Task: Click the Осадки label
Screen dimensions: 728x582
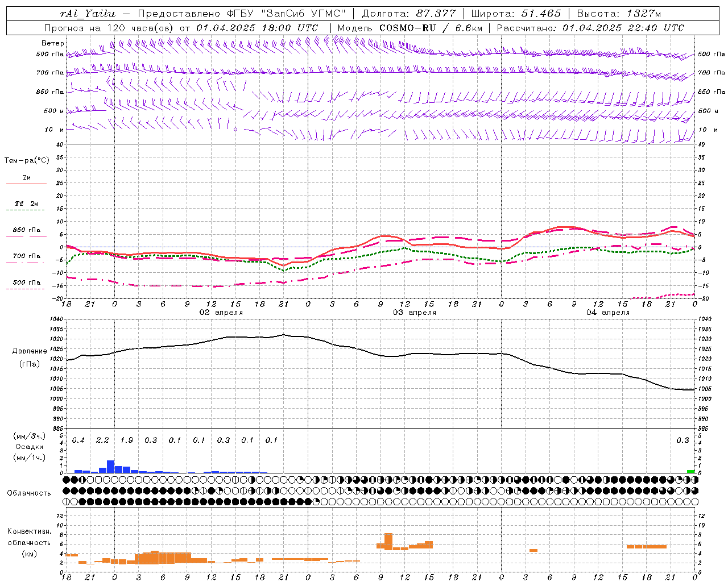Action: 29,447
